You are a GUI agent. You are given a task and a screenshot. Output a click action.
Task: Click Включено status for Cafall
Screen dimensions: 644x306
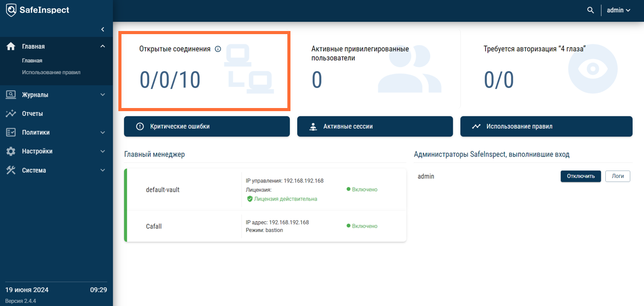(x=362, y=226)
